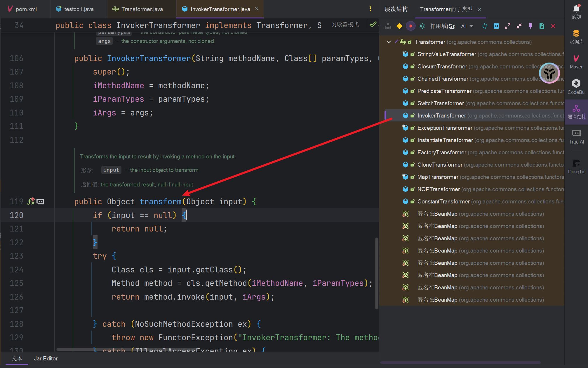The width and height of the screenshot is (588, 368).
Task: Click collapse all in hierarchy toolbar
Action: click(519, 26)
